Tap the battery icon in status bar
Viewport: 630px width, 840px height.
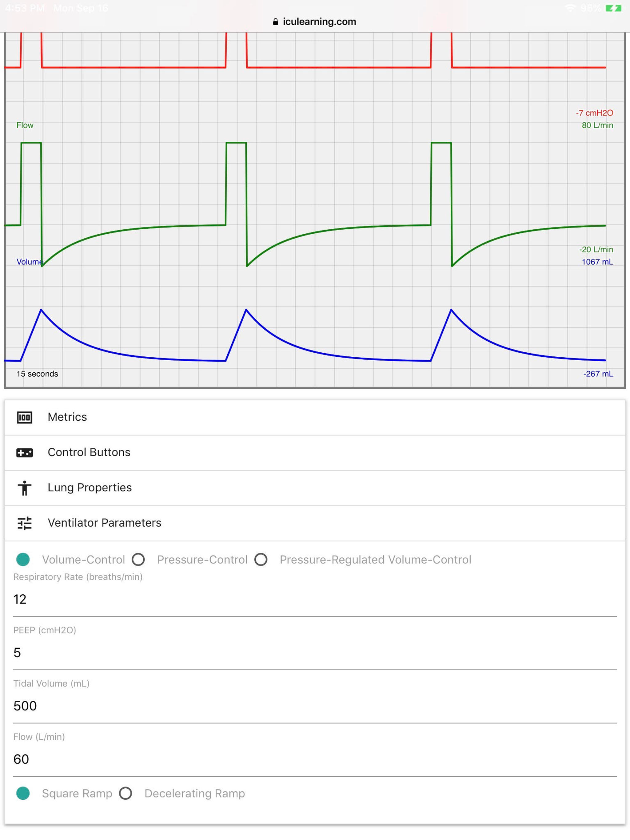(613, 8)
